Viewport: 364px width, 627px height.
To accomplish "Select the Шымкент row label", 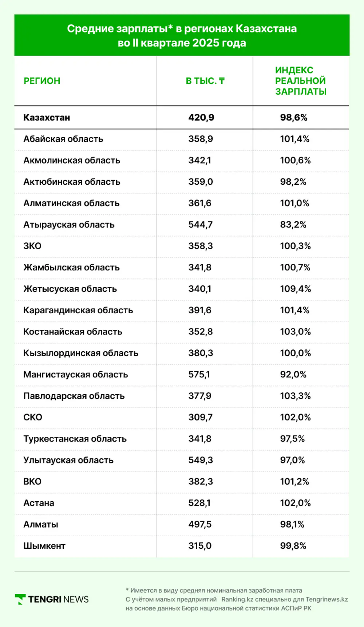I will [x=44, y=546].
